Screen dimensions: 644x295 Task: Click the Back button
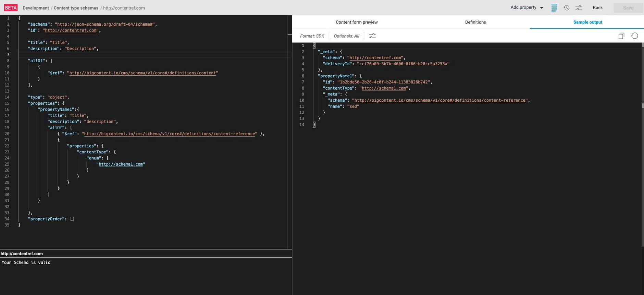(597, 8)
